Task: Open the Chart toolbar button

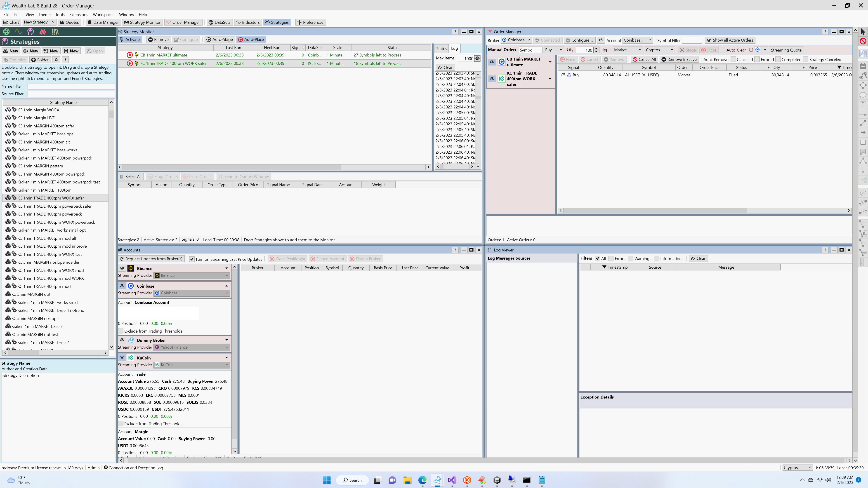Action: (11, 22)
